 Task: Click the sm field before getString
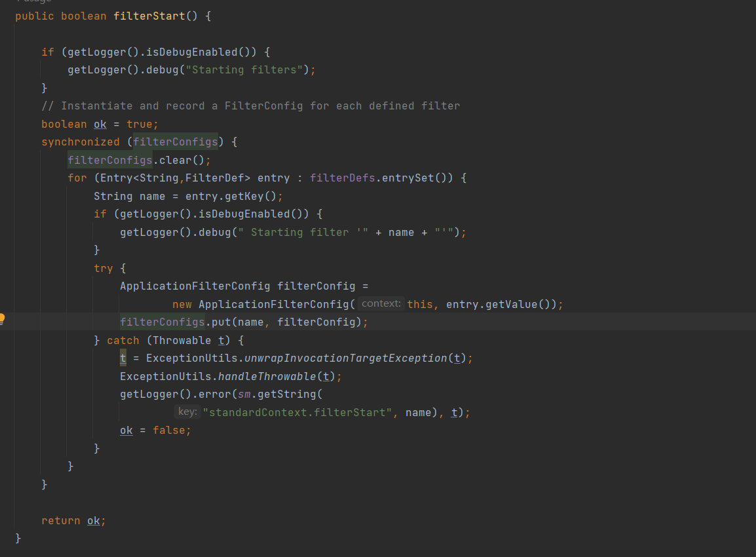coord(244,394)
